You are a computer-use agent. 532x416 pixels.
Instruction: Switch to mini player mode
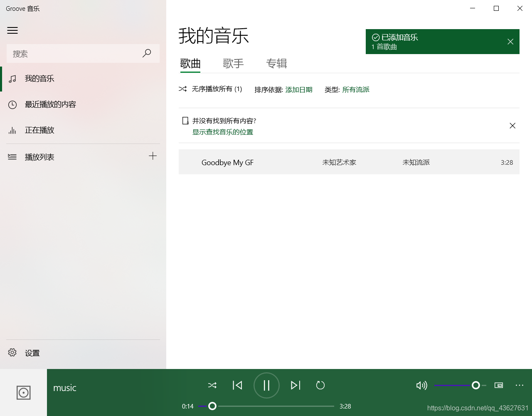coord(498,386)
